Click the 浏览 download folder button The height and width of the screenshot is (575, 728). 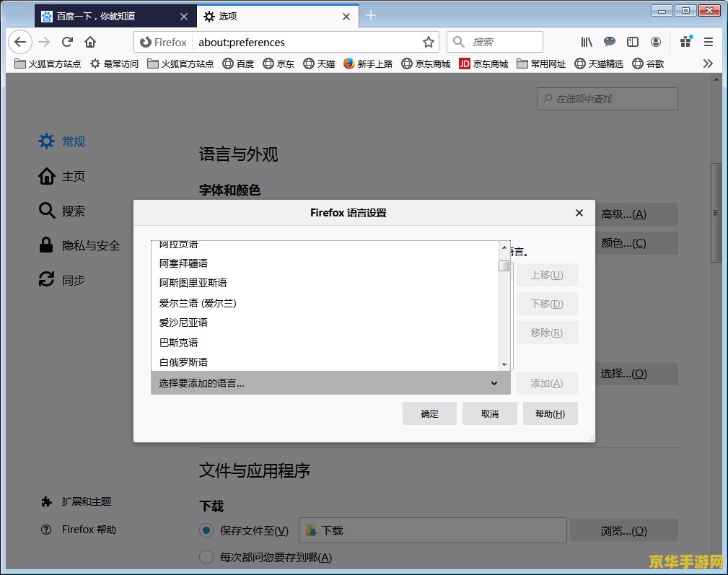pos(623,530)
